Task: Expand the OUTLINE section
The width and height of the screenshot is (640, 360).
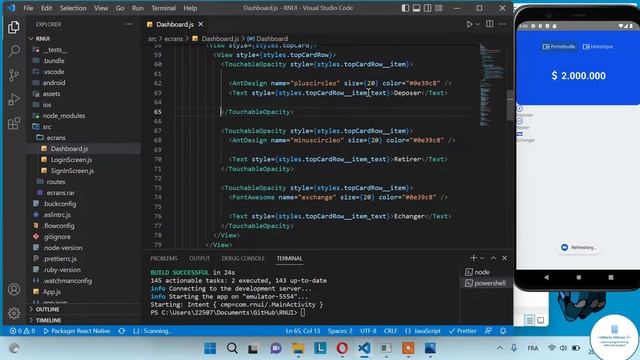Action: (47, 309)
